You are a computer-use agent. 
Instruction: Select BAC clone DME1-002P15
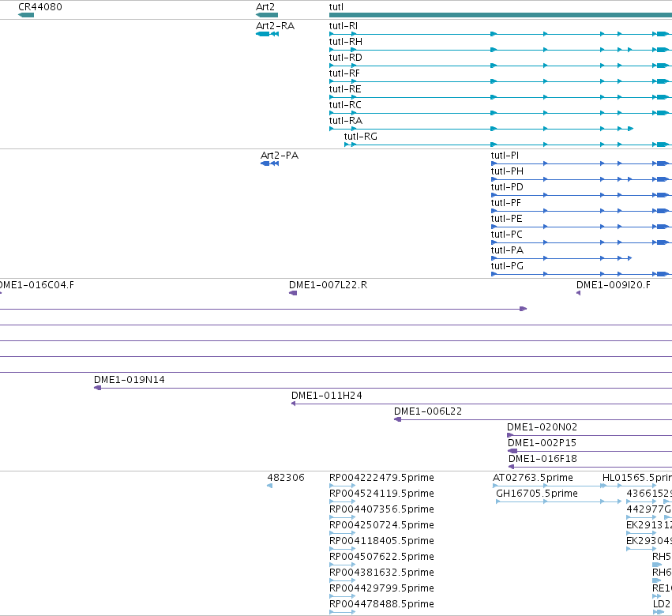coord(542,443)
